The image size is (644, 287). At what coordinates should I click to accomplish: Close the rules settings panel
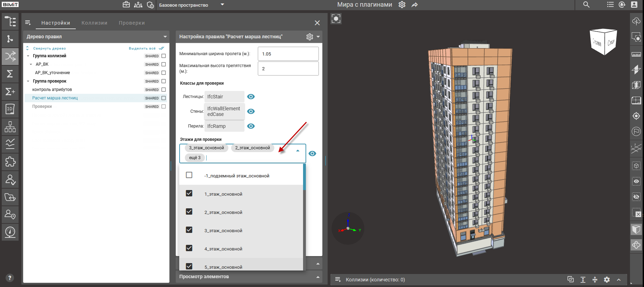(317, 23)
